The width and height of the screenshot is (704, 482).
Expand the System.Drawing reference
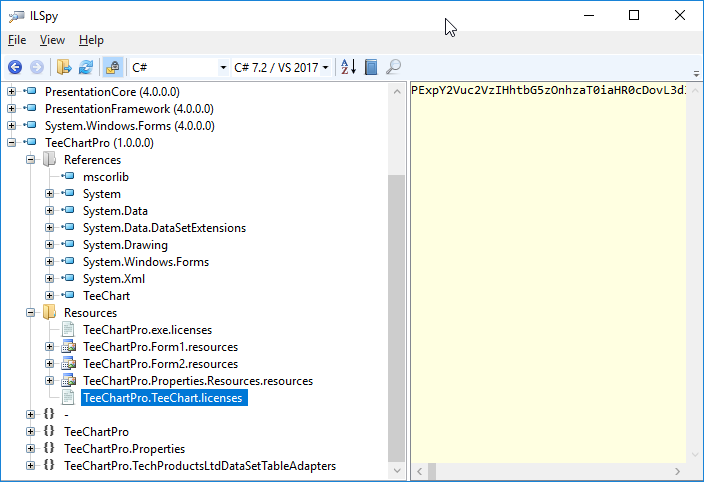49,245
